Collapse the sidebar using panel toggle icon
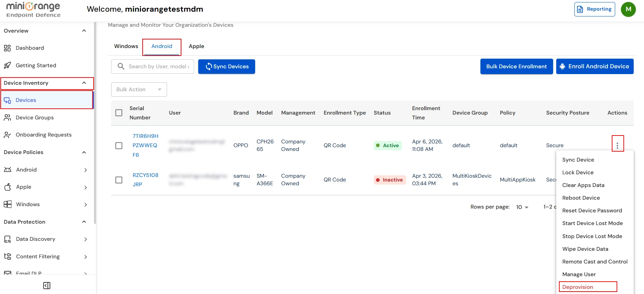The height and width of the screenshot is (294, 644). click(47, 285)
